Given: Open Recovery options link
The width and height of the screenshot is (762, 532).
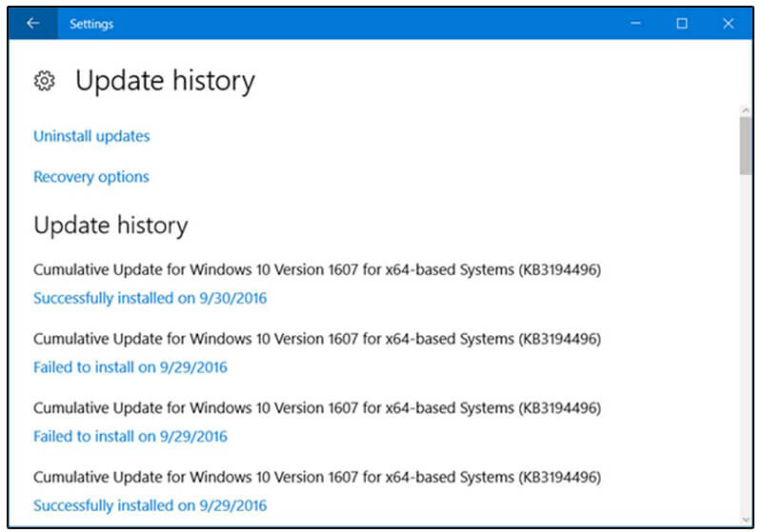Looking at the screenshot, I should pos(90,177).
